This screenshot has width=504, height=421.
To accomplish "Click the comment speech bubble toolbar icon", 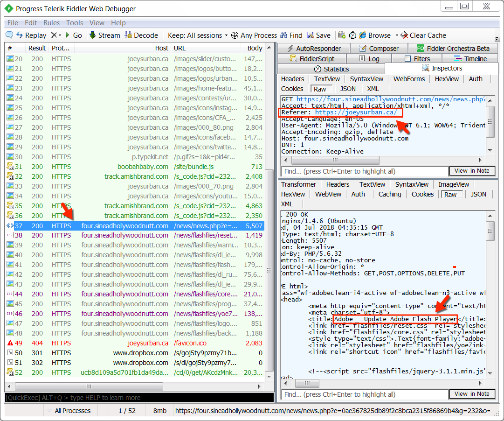I will click(9, 35).
